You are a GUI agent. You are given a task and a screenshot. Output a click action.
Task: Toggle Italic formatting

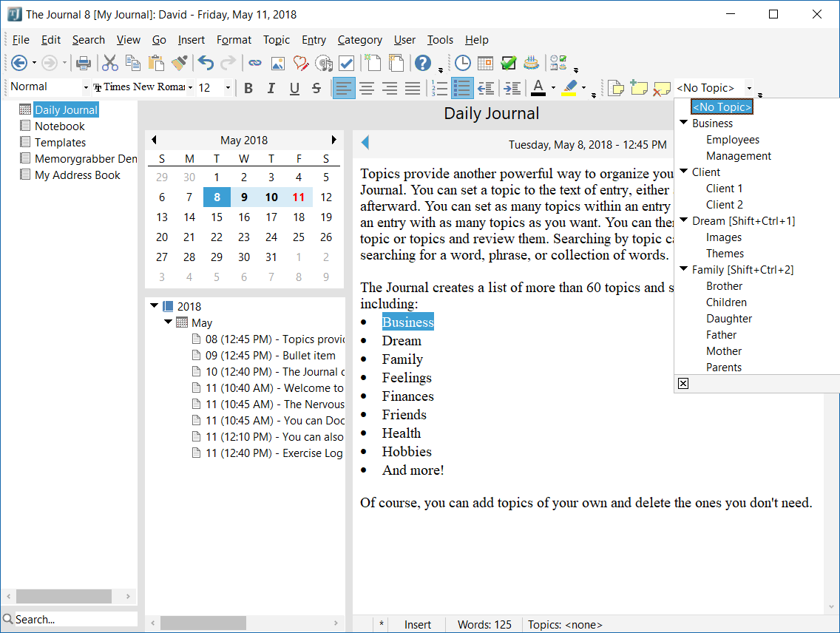(x=271, y=88)
